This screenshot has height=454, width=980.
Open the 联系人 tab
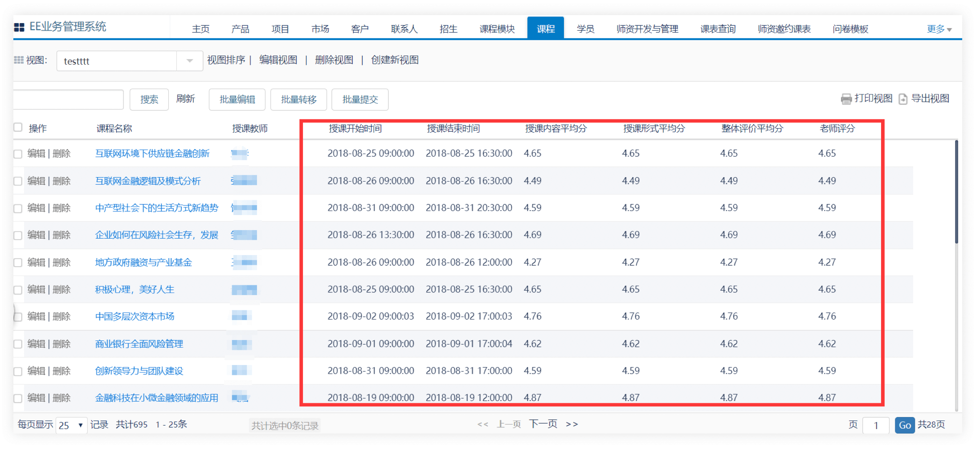[404, 29]
